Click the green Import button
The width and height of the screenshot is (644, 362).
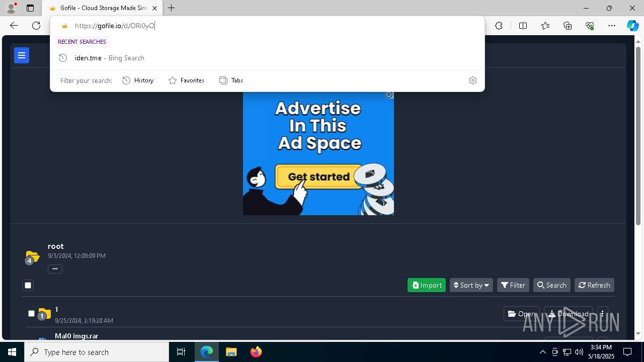click(427, 285)
